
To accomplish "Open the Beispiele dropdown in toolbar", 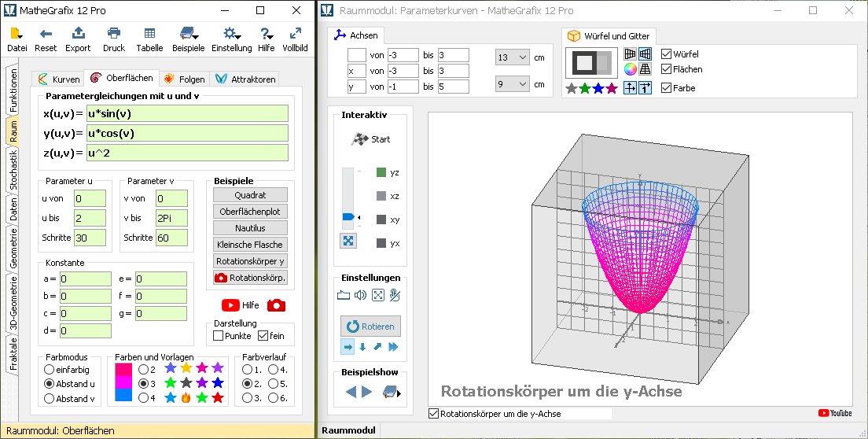I will pos(188,40).
